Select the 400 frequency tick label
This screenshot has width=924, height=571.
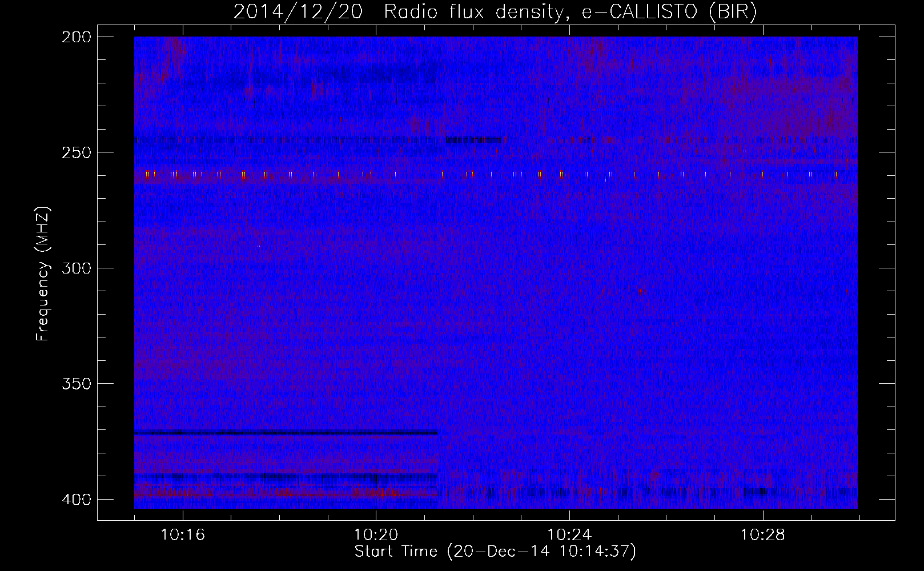[x=76, y=499]
